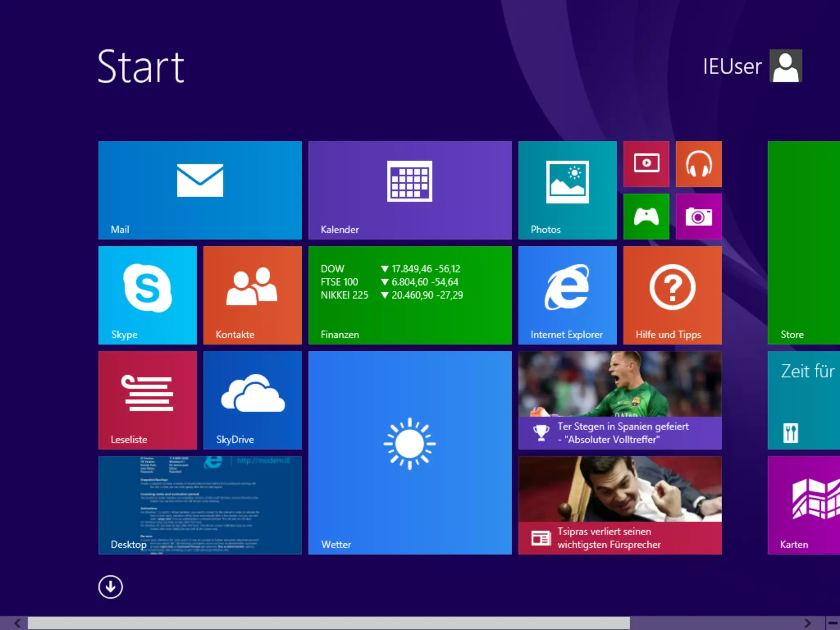Open the Tsipras news headline tile

point(620,505)
